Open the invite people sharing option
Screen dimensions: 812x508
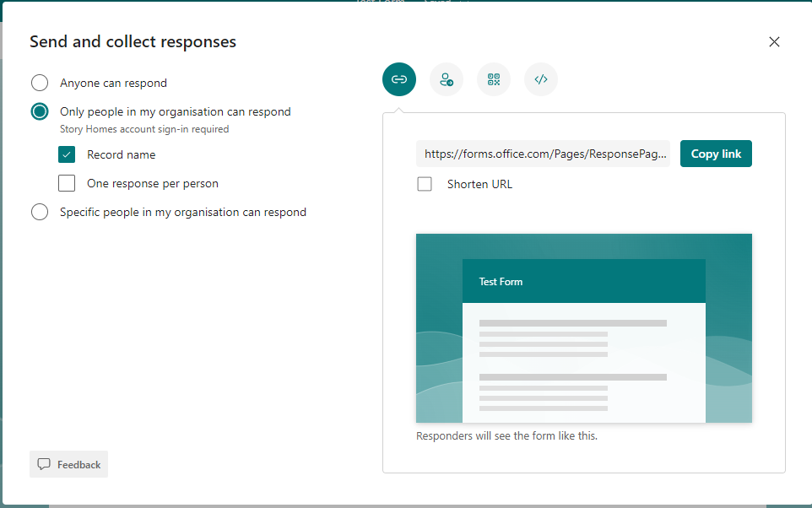point(447,79)
